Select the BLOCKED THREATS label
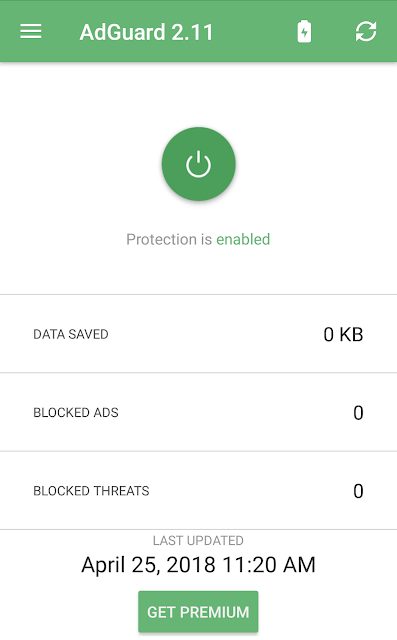 point(91,491)
